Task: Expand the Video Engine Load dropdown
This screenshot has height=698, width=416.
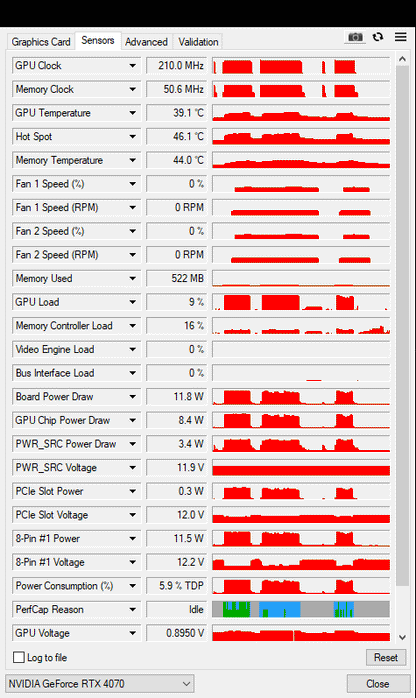Action: (x=133, y=349)
